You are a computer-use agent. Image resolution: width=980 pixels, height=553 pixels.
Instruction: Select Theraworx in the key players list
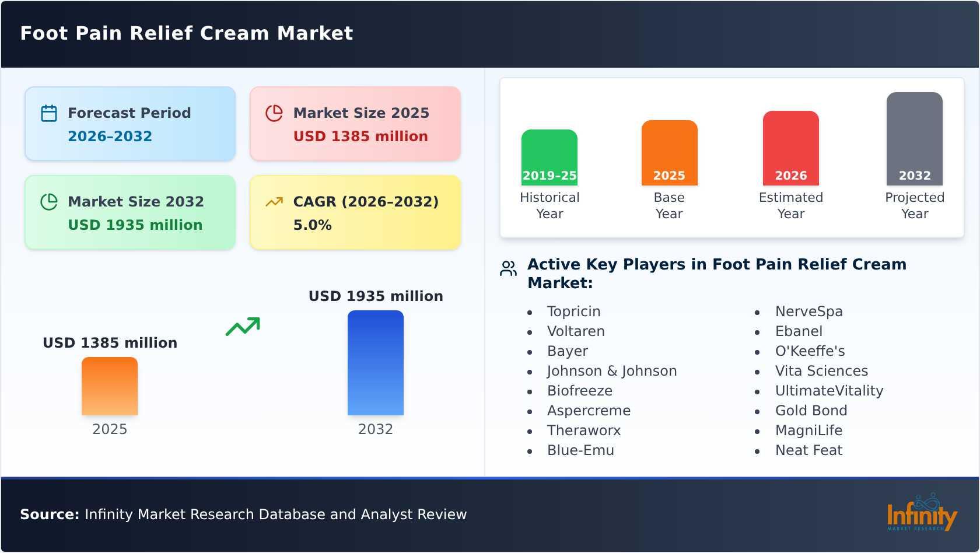[x=584, y=430]
